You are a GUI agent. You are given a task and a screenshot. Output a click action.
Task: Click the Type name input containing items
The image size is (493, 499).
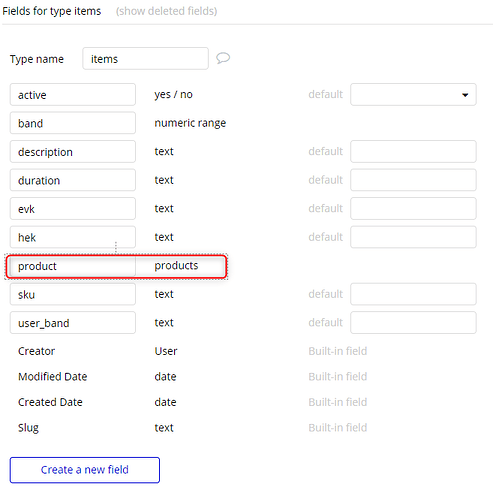[145, 59]
